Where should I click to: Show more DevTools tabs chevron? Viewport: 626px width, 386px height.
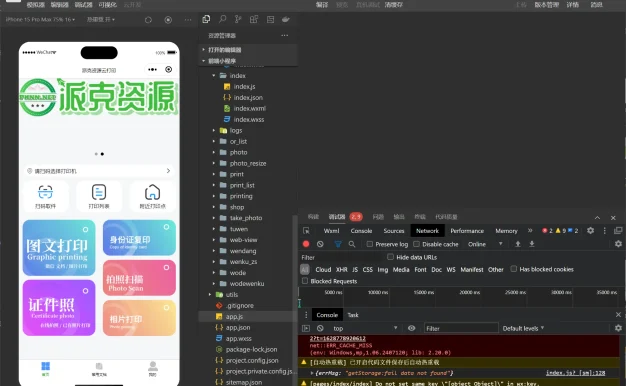click(x=530, y=230)
